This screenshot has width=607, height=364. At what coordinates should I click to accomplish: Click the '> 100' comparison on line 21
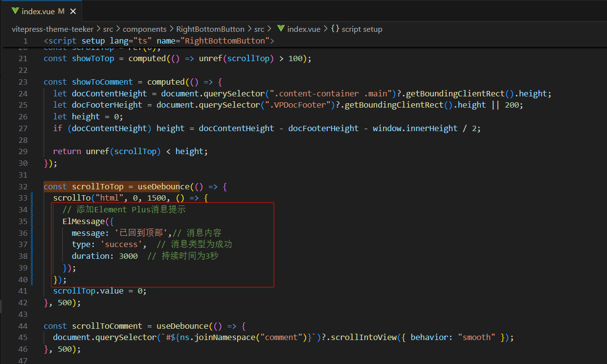(x=291, y=58)
